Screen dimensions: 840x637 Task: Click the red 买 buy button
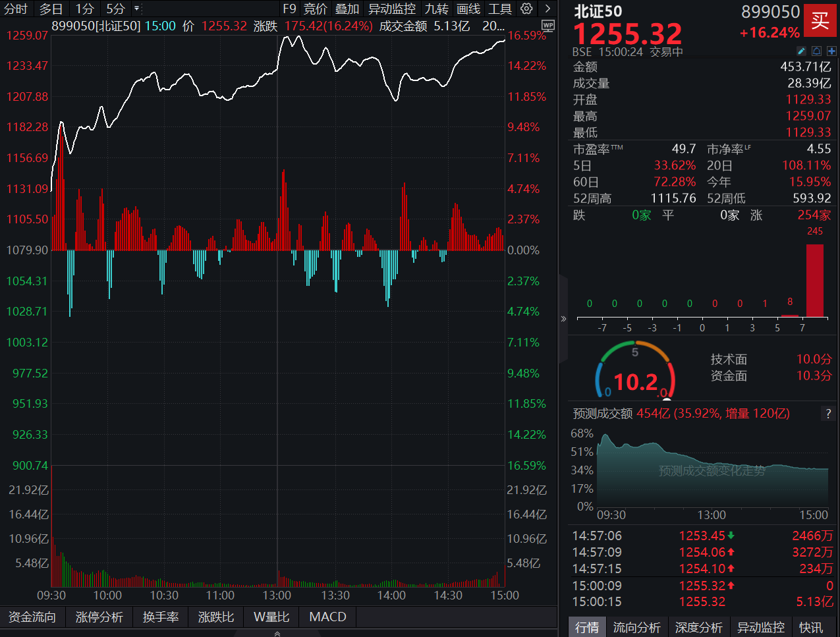(x=820, y=20)
